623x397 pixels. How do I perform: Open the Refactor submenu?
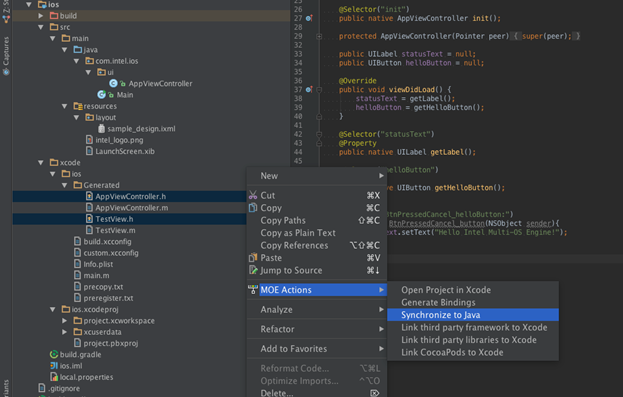tap(317, 329)
